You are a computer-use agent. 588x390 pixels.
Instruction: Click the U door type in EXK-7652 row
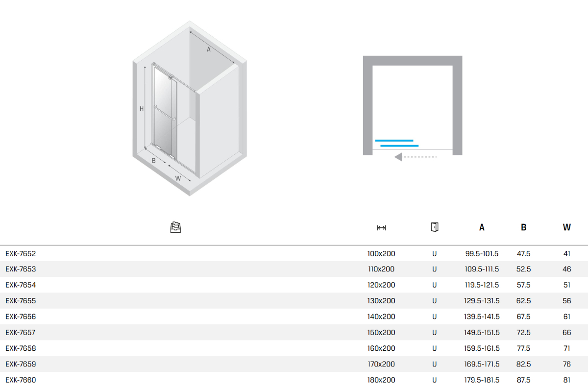coord(434,254)
